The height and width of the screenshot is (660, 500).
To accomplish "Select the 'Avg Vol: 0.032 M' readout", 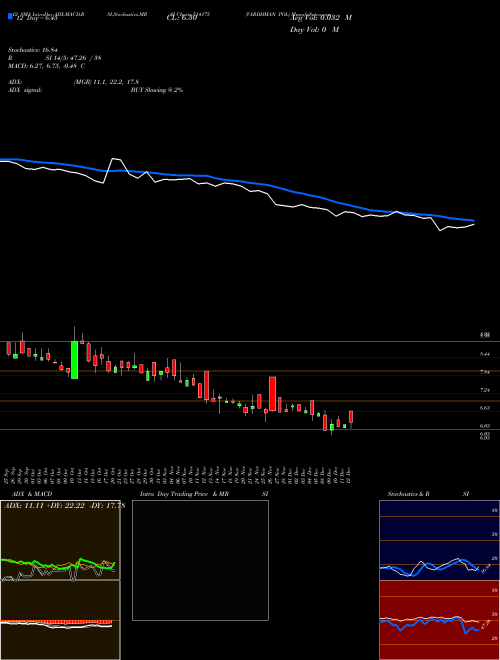I will click(x=321, y=18).
